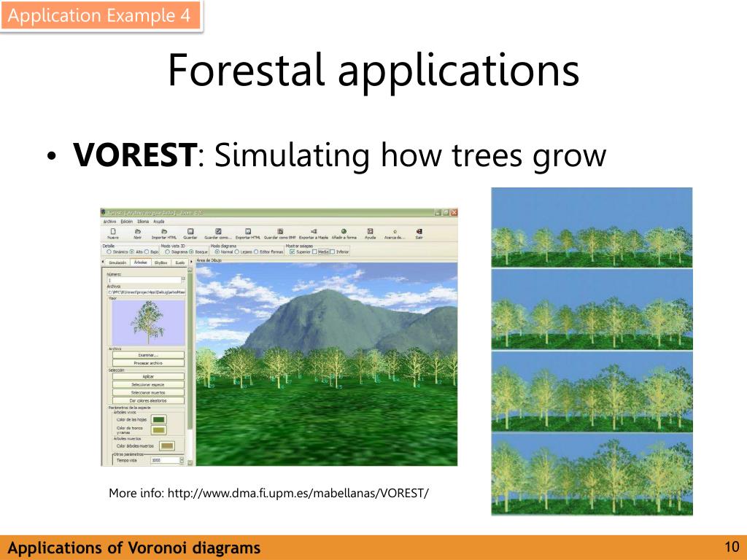This screenshot has height=560, width=747.
Task: Click the side panel vertical scrollbar
Action: pos(190,366)
